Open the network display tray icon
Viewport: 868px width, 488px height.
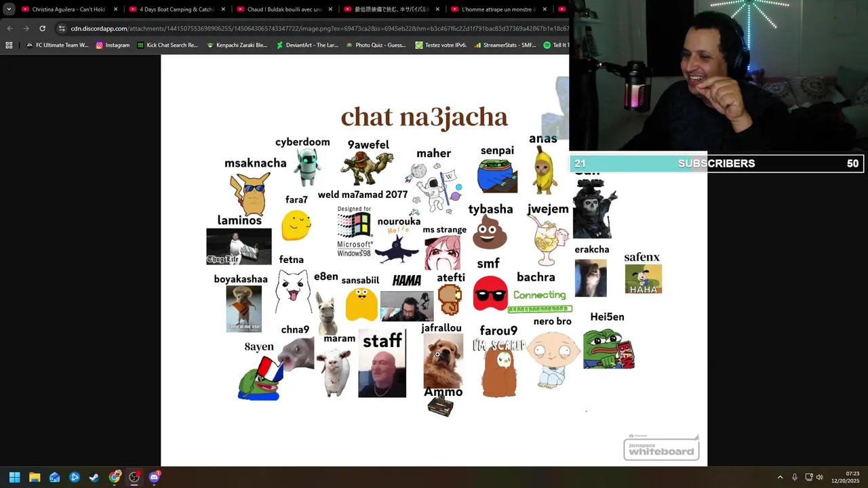coord(809,477)
